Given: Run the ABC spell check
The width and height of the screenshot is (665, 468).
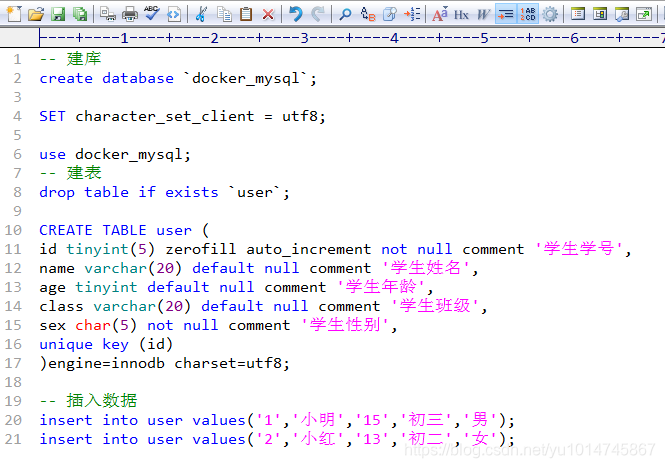Looking at the screenshot, I should tap(151, 14).
